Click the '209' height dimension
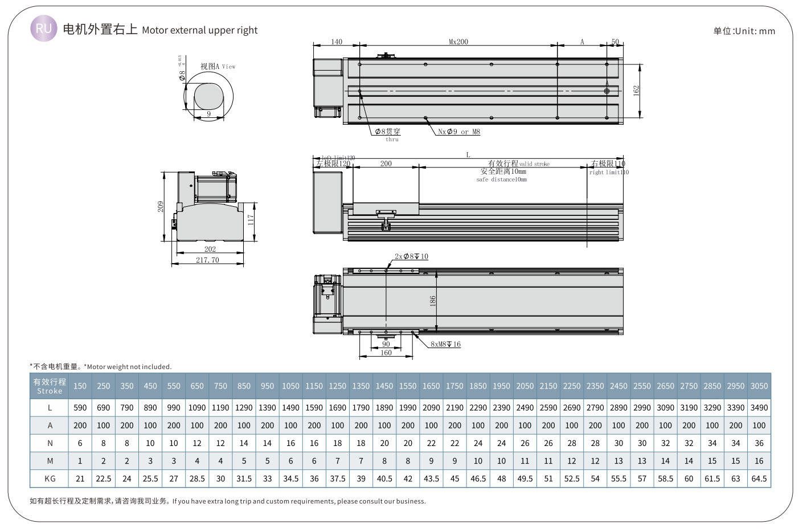This screenshot has height=532, width=803. coord(161,206)
